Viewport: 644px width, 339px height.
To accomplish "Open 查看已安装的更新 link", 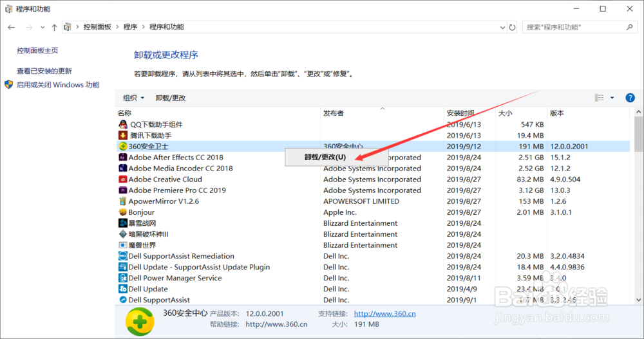I will [44, 71].
